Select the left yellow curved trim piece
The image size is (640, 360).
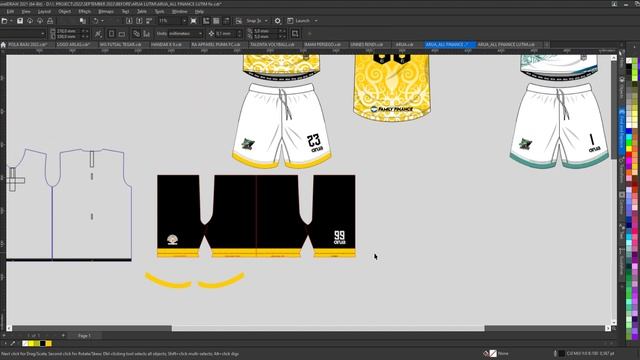tap(168, 281)
